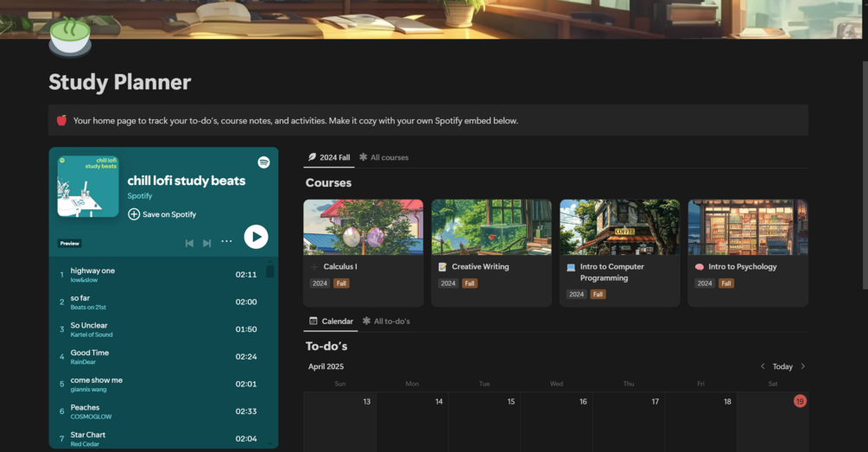This screenshot has width=868, height=452.
Task: Click the Fall tag on Calculus I card
Action: click(341, 283)
